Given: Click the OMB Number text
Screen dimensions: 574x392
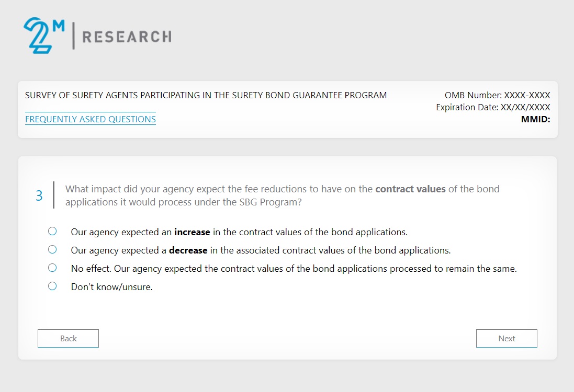Looking at the screenshot, I should pyautogui.click(x=497, y=95).
